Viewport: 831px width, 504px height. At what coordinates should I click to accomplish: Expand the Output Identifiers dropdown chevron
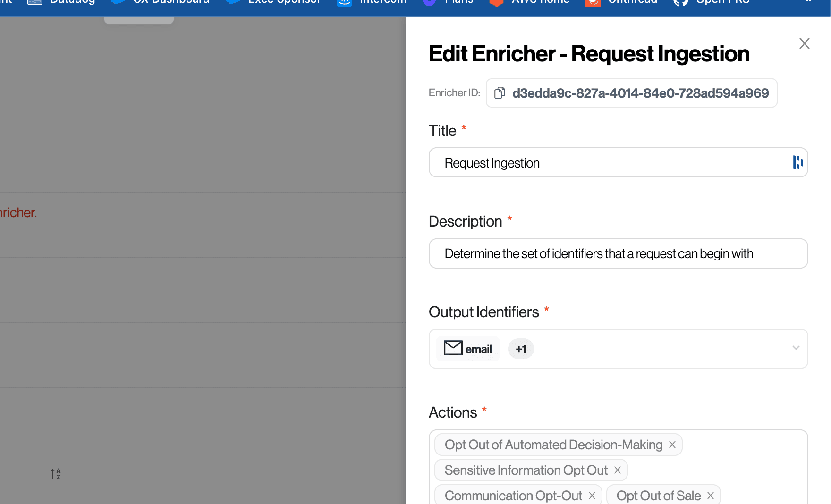(x=796, y=348)
